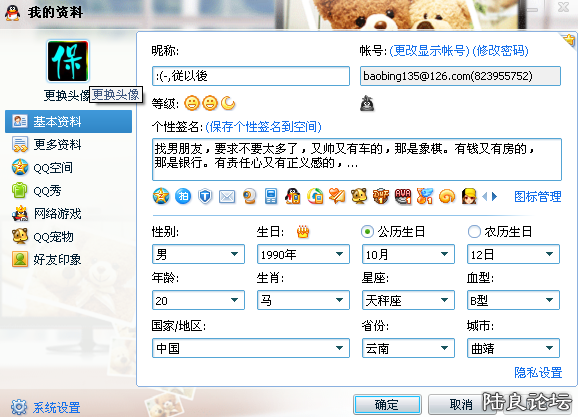This screenshot has height=417, width=578.
Task: Click the blue 拍 (Paipai) icon
Action: (183, 197)
